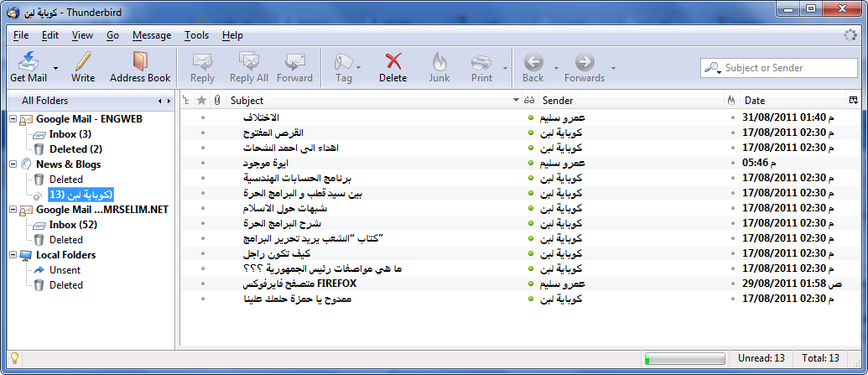Toggle junk dot for message الاختلاف

[x=733, y=118]
